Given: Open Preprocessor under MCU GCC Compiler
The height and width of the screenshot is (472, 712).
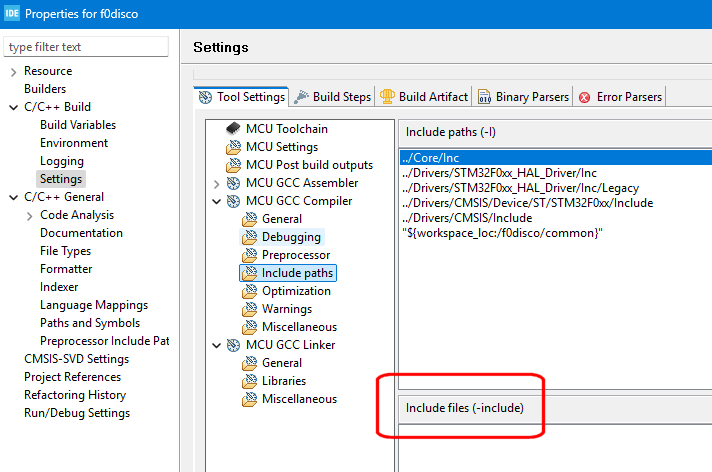Looking at the screenshot, I should click(296, 255).
